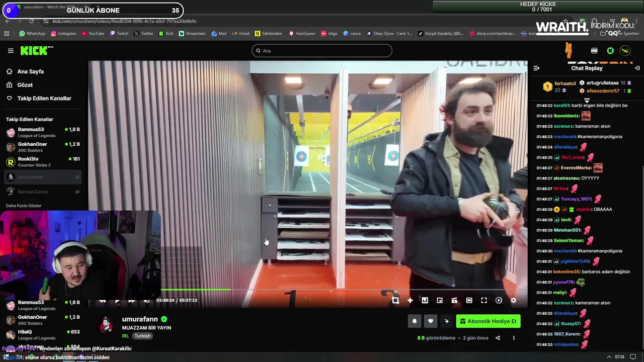Viewport: 644px width, 362px height.
Task: Open Rooki3tv channel in followed list
Action: (x=43, y=162)
